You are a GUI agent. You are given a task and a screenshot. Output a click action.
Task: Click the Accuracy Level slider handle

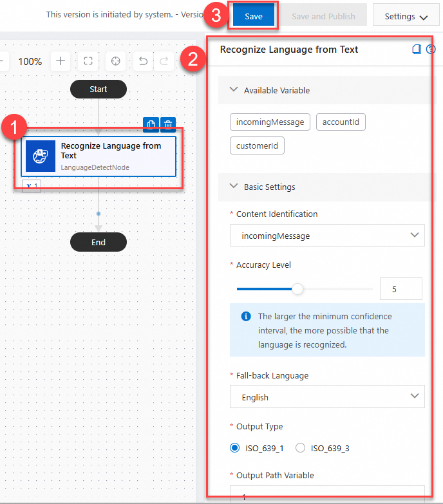[x=297, y=289]
